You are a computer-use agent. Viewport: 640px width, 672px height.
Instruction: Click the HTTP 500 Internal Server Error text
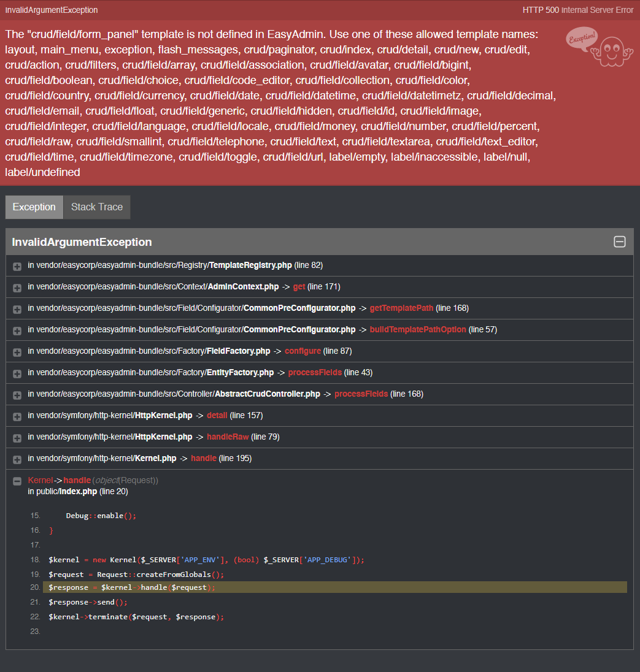click(x=577, y=10)
